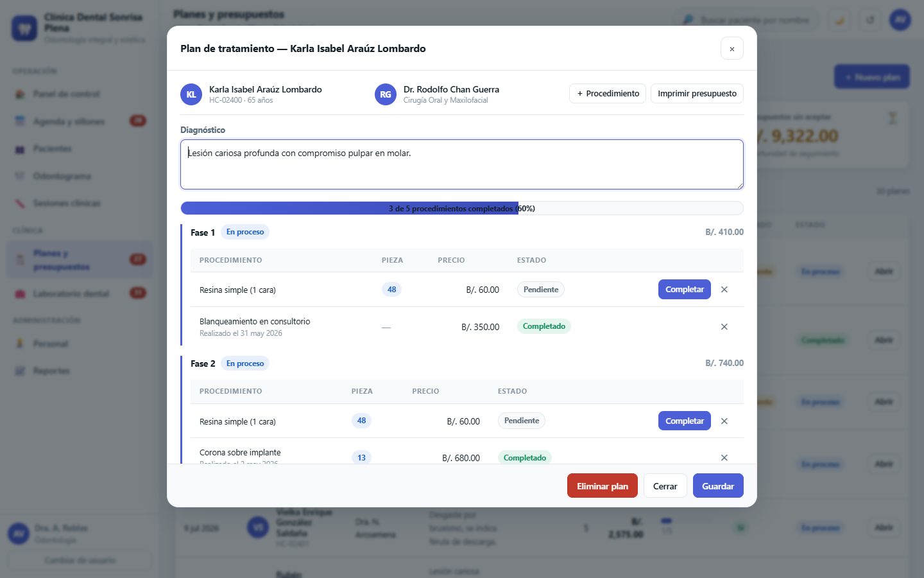Click the Fase 2 total B/. 740.00
The image size is (924, 578).
point(724,363)
